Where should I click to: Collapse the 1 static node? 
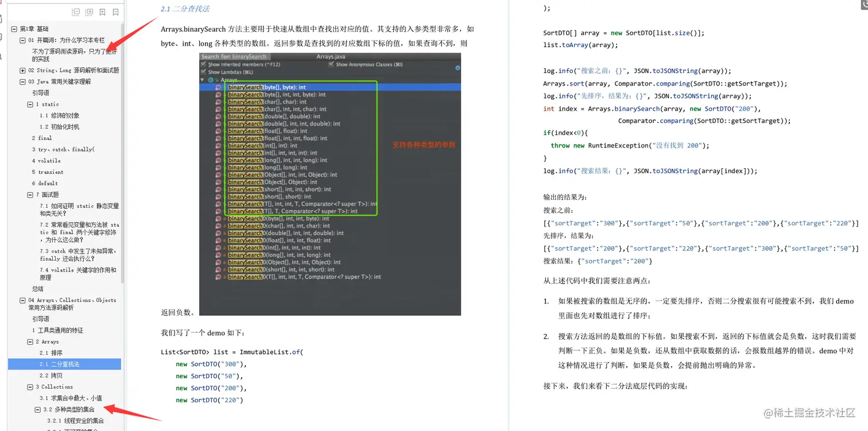[30, 104]
